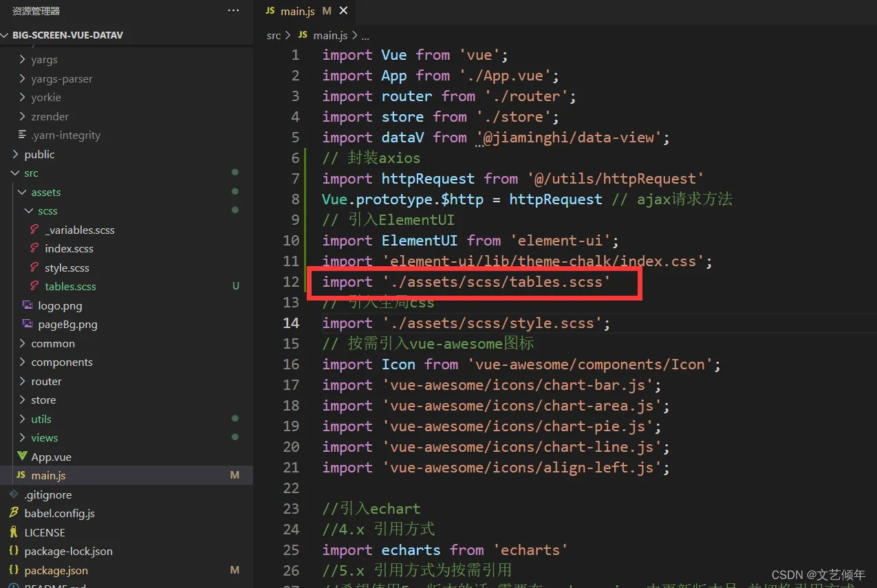Open the .gitignore file
Image resolution: width=877 pixels, height=588 pixels.
pyautogui.click(x=47, y=495)
